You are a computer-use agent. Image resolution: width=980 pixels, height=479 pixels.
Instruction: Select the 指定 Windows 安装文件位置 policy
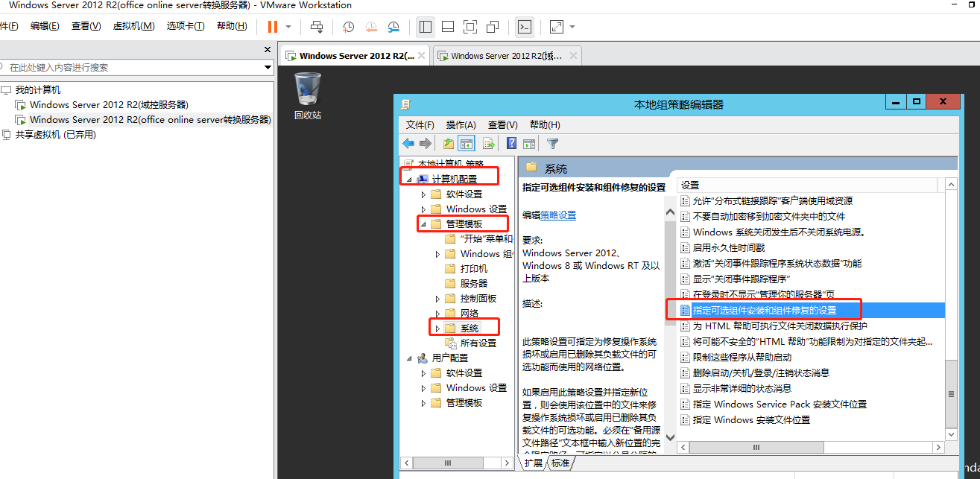point(751,420)
